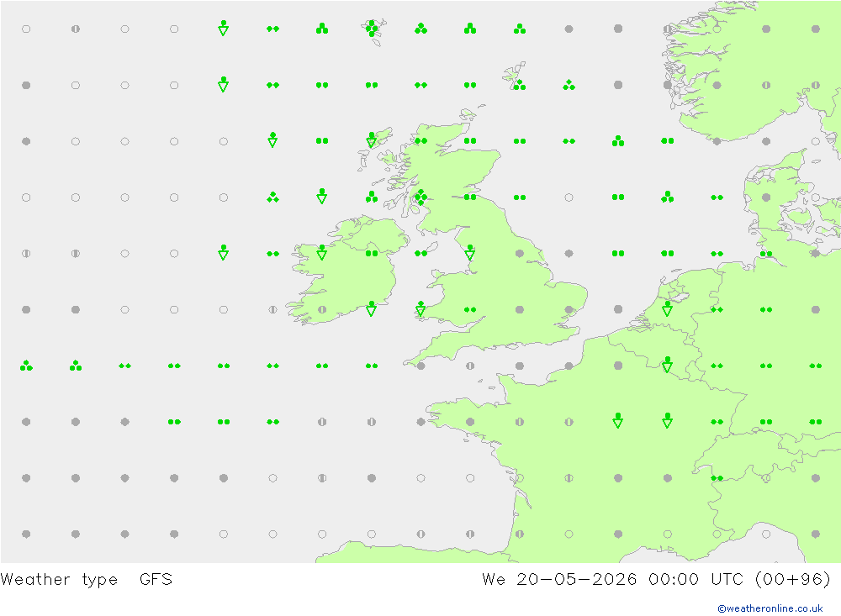Click the heavy rain symbol on the Faroe Islands

pyautogui.click(x=371, y=29)
